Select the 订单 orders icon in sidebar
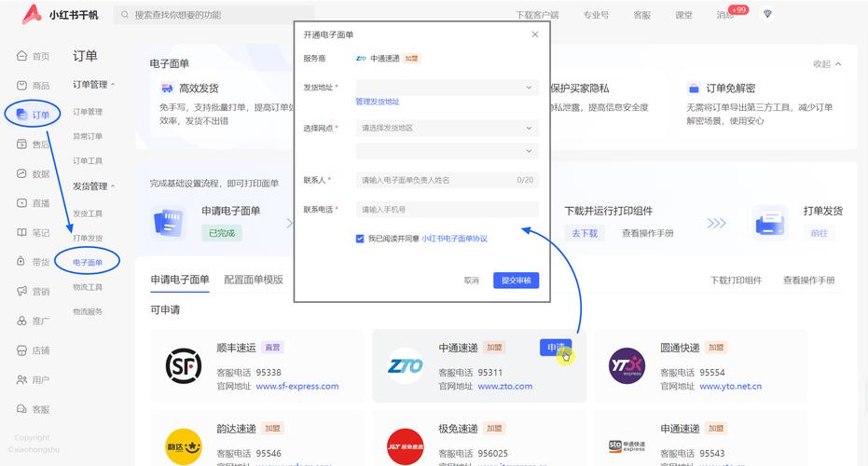The height and width of the screenshot is (466, 868). click(x=21, y=115)
